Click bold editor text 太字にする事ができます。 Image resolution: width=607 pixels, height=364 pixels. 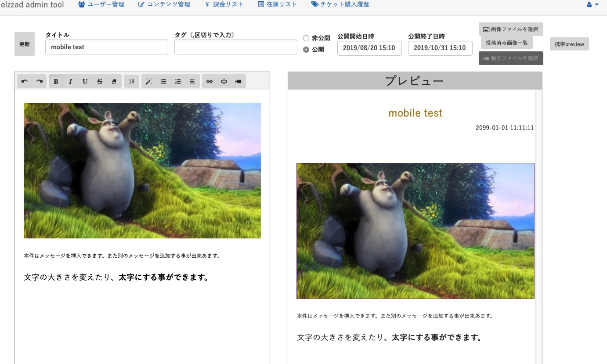[163, 278]
